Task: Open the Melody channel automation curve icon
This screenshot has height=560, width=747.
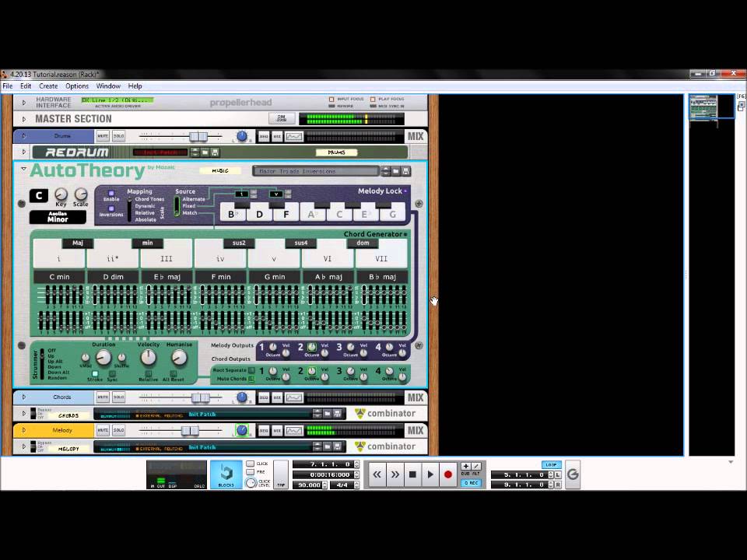Action: pos(294,431)
